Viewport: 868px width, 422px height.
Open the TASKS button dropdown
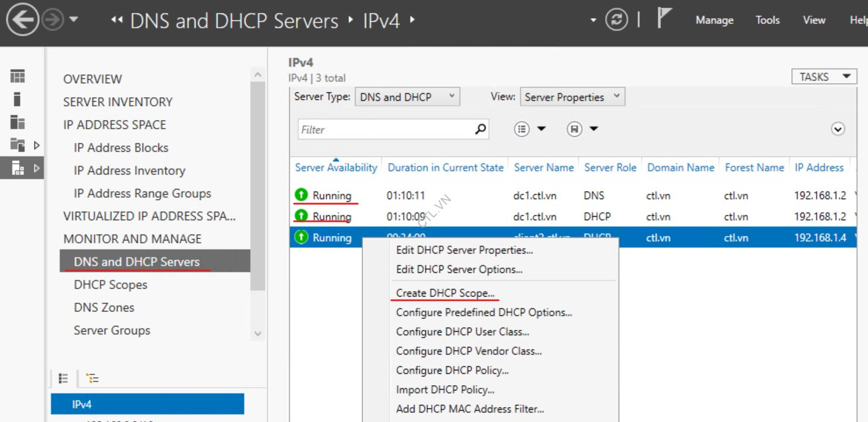pos(823,76)
